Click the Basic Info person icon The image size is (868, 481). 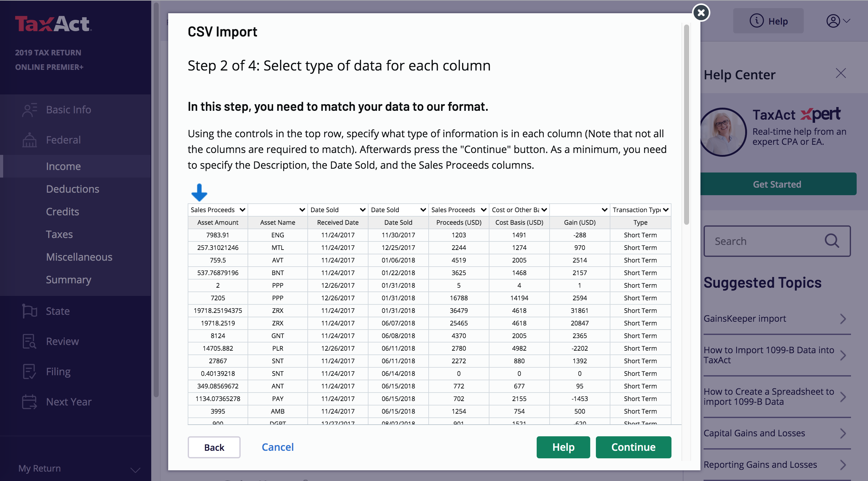(29, 110)
